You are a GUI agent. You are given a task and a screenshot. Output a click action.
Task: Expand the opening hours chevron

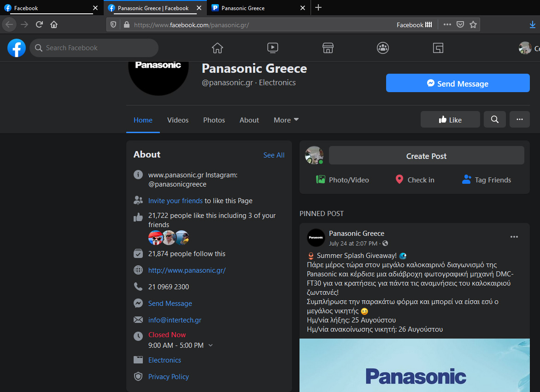(211, 345)
